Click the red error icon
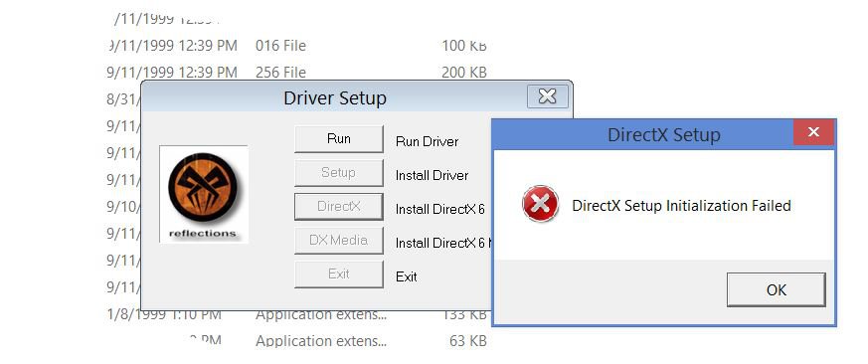The image size is (868, 364). pos(540,204)
